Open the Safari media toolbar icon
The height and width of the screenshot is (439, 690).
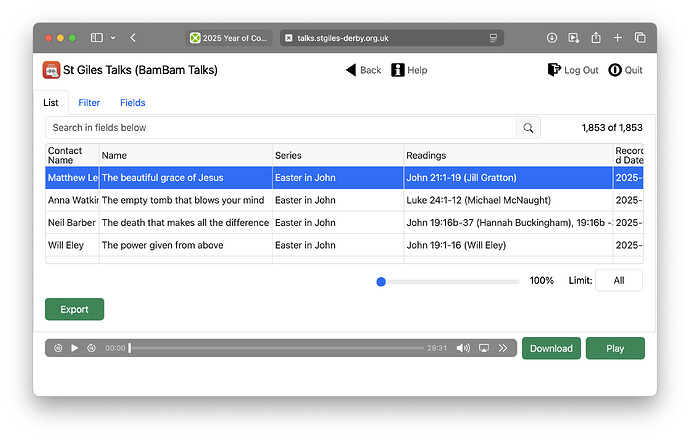pyautogui.click(x=574, y=38)
